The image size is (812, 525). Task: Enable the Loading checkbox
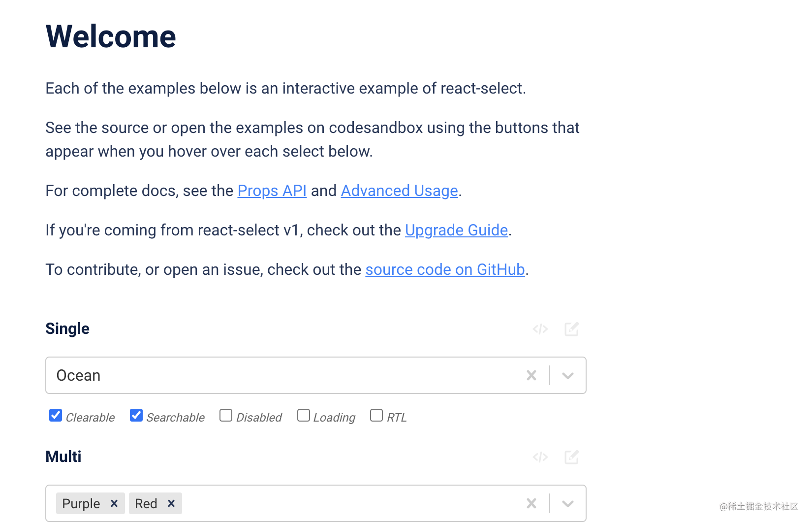[x=304, y=416]
